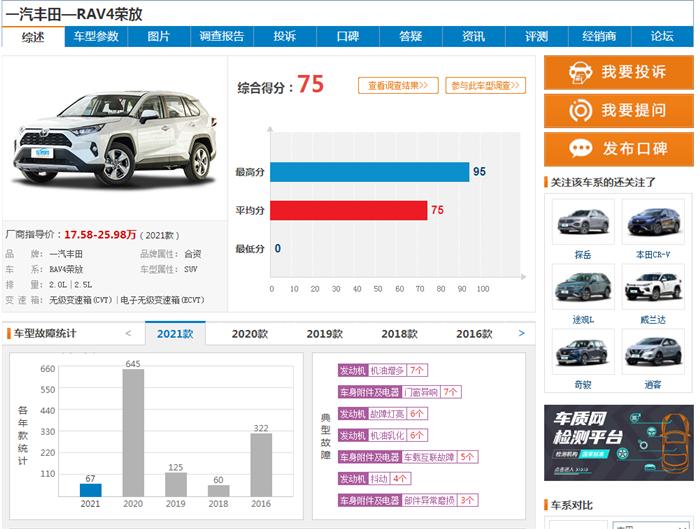Click the 查看调查结果 button
The image size is (700, 529).
click(x=398, y=85)
